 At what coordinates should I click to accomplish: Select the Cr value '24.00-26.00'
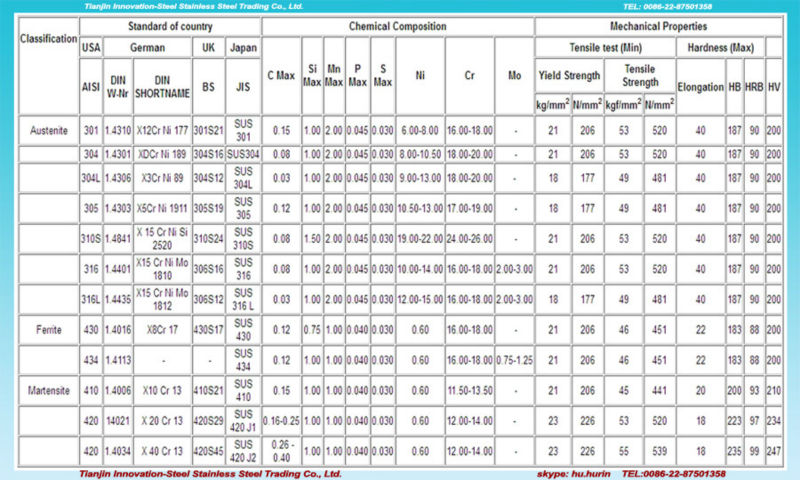click(470, 239)
